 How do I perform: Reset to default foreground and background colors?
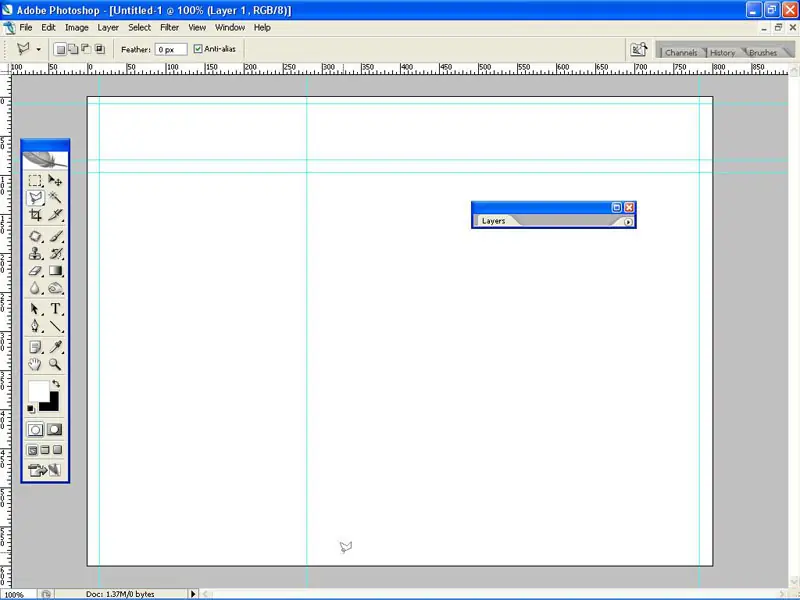31,409
